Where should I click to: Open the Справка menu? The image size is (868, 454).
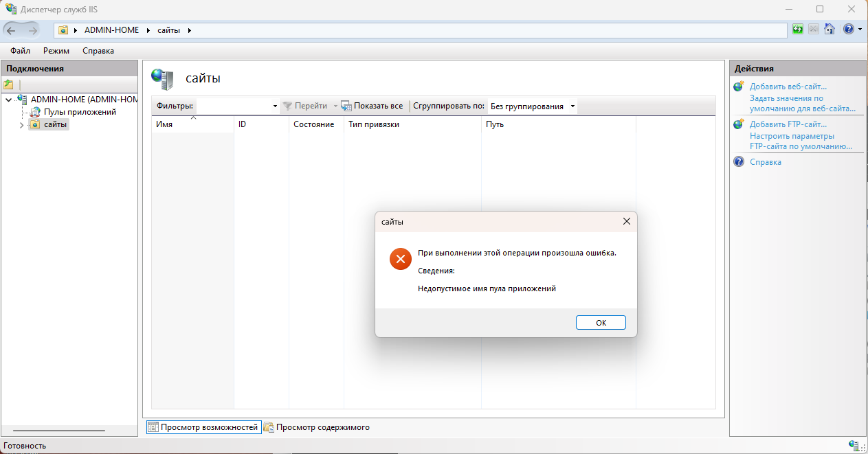tap(98, 51)
